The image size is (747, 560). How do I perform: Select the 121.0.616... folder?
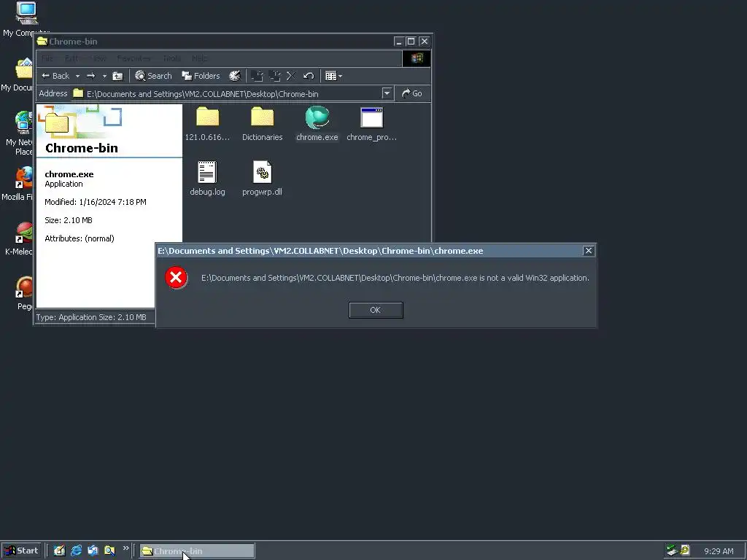click(x=207, y=124)
